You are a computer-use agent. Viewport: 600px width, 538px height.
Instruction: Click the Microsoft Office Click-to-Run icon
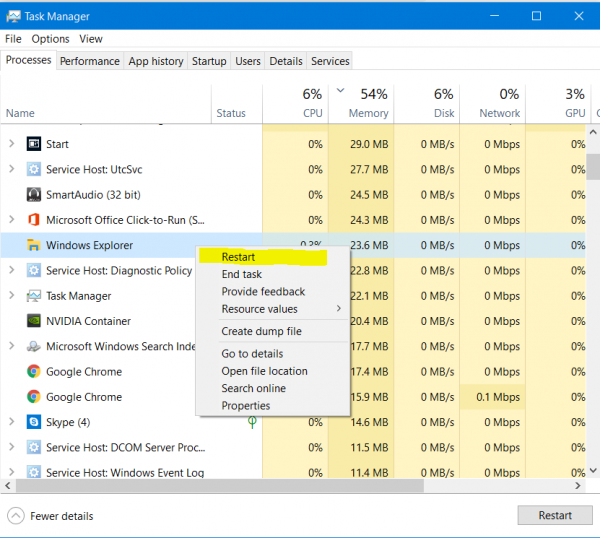[x=33, y=220]
